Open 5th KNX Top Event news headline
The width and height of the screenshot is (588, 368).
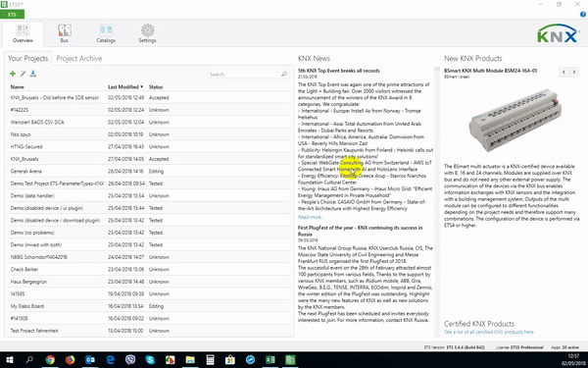click(x=339, y=71)
